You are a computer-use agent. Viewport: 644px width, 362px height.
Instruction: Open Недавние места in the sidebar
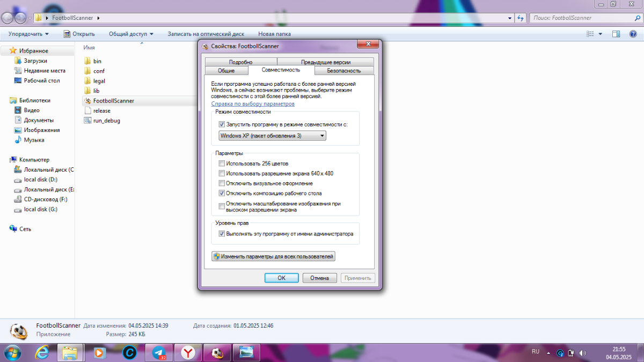click(45, 71)
